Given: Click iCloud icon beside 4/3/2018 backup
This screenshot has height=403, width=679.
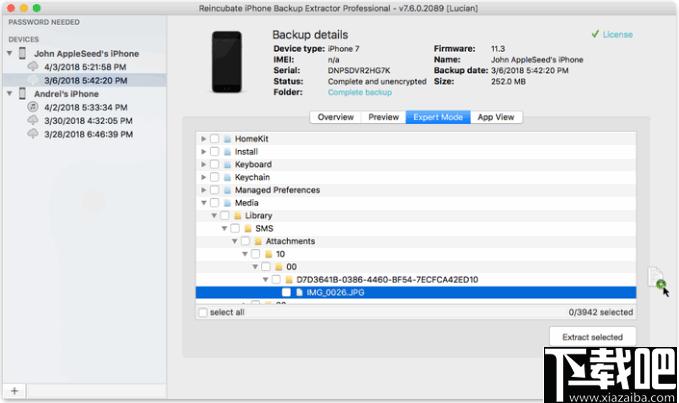Looking at the screenshot, I should coord(33,66).
